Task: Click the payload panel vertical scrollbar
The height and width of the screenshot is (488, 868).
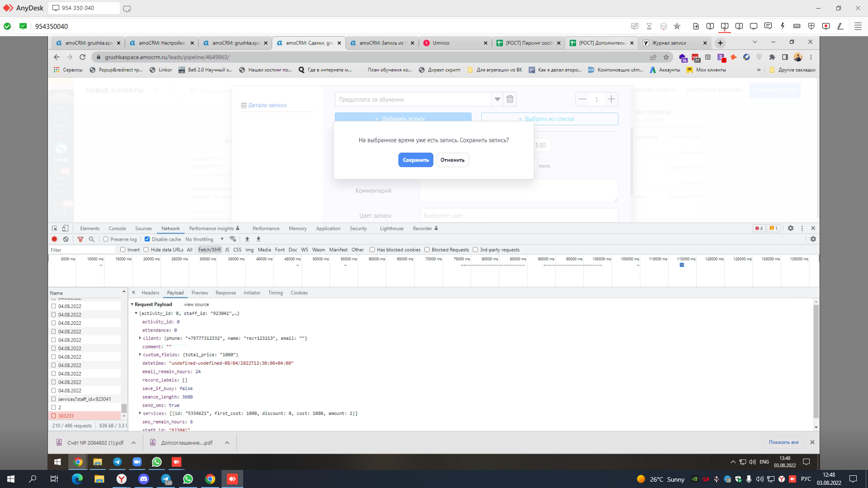Action: [816, 361]
